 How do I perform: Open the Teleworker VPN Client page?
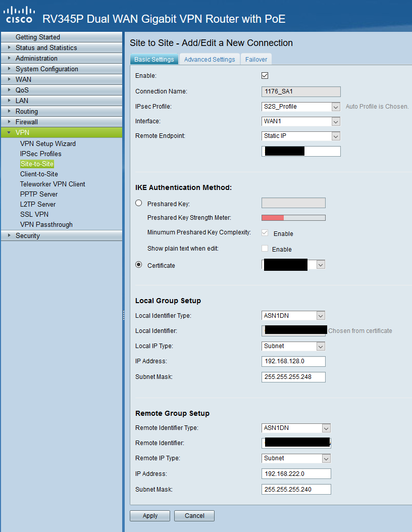pyautogui.click(x=54, y=184)
